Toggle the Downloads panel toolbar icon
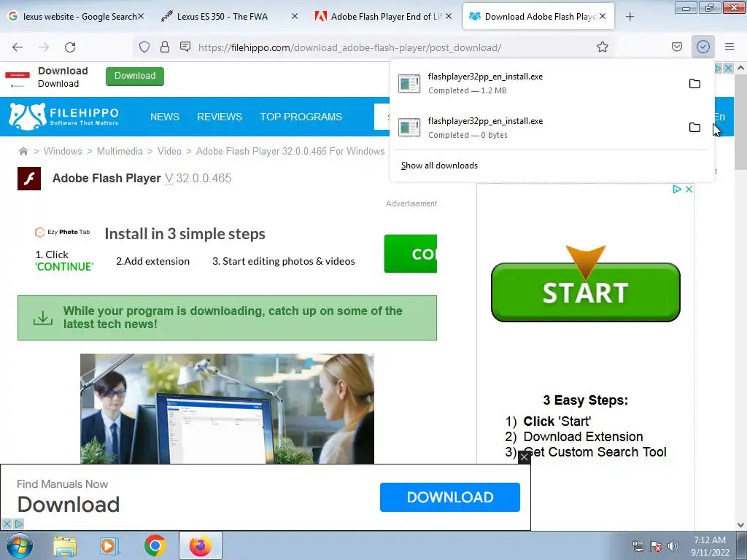This screenshot has height=560, width=747. 703,47
